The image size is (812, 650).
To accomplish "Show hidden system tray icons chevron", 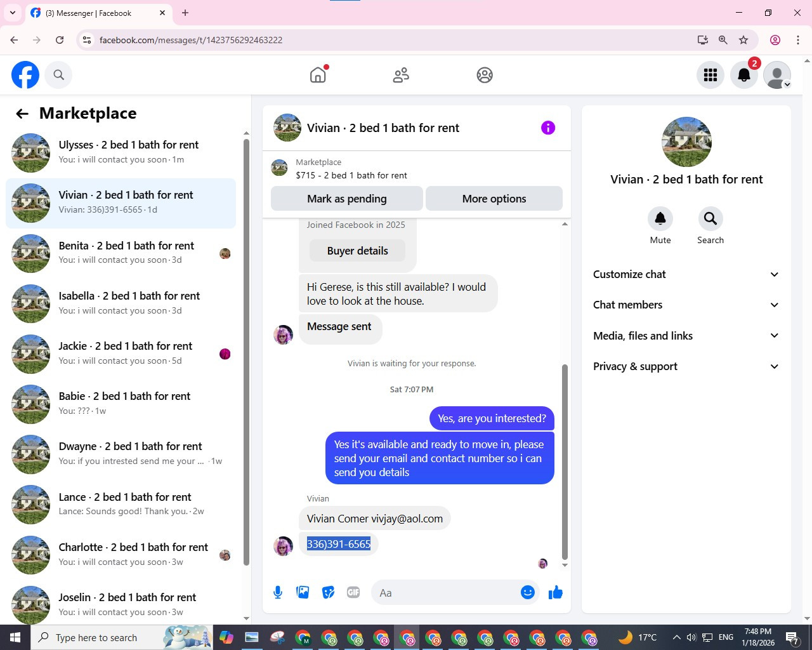I will click(676, 637).
